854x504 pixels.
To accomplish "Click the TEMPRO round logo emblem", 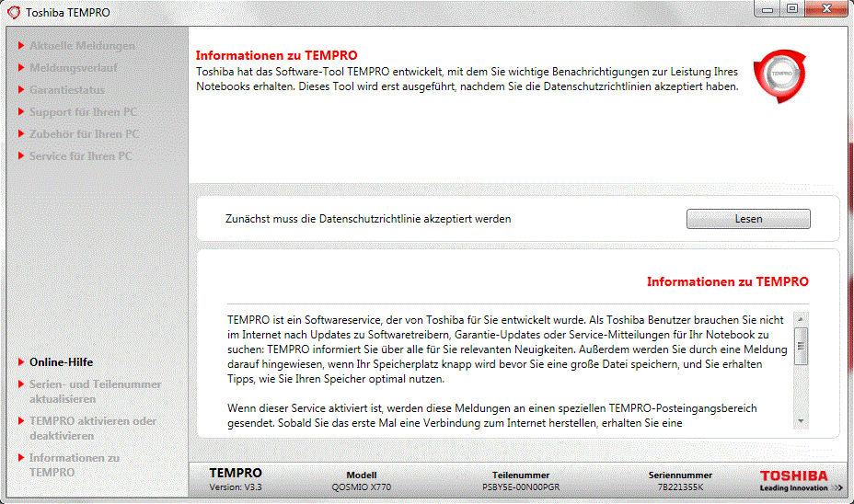I will pos(780,75).
